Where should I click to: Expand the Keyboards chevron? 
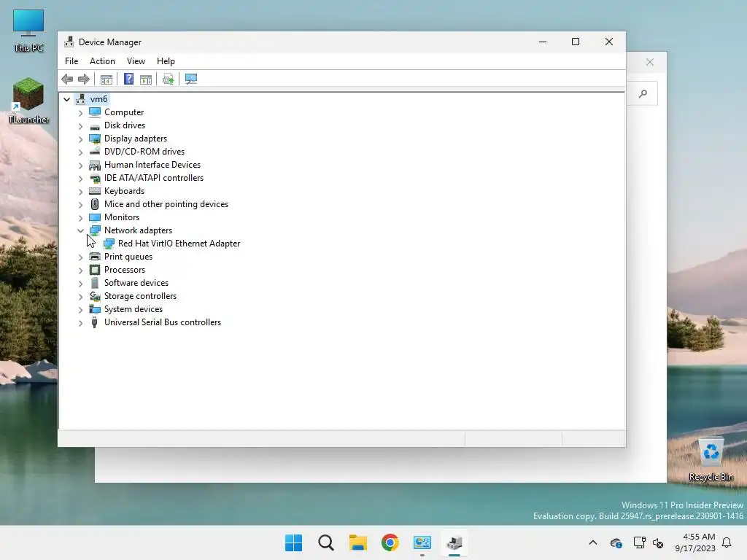pos(80,192)
